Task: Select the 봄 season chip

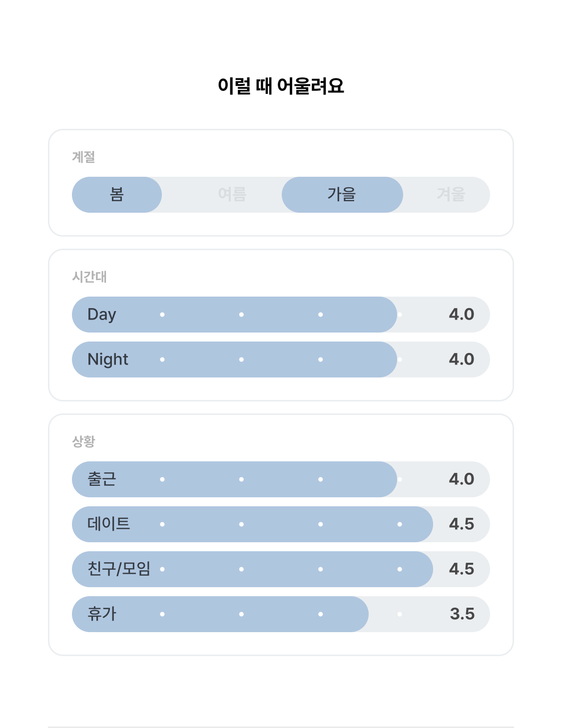Action: (117, 195)
